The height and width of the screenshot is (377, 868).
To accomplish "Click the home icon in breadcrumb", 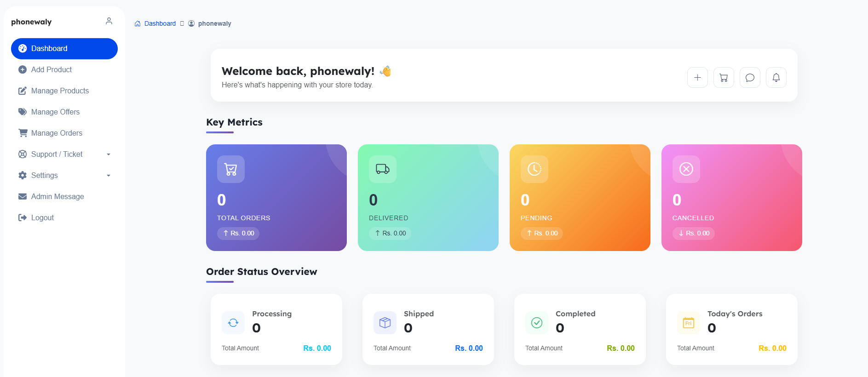I will pyautogui.click(x=138, y=23).
